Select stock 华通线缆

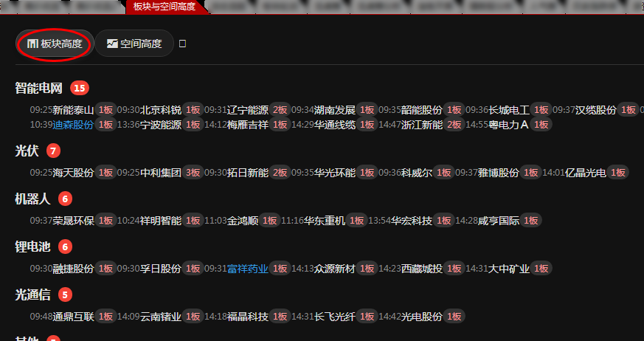click(335, 125)
